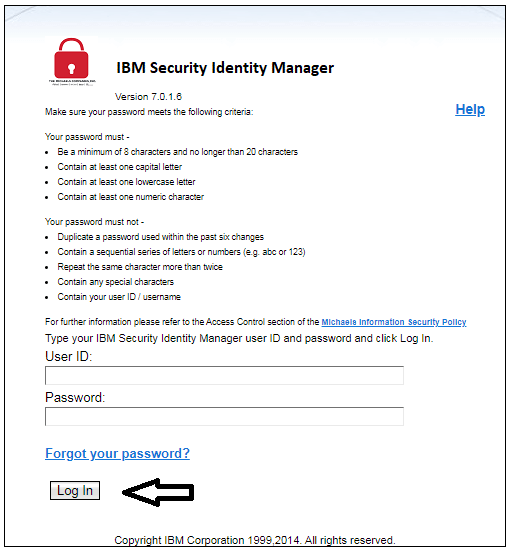Viewport: 516px width, 554px height.
Task: Select the one capital letter rule
Action: pos(120,167)
